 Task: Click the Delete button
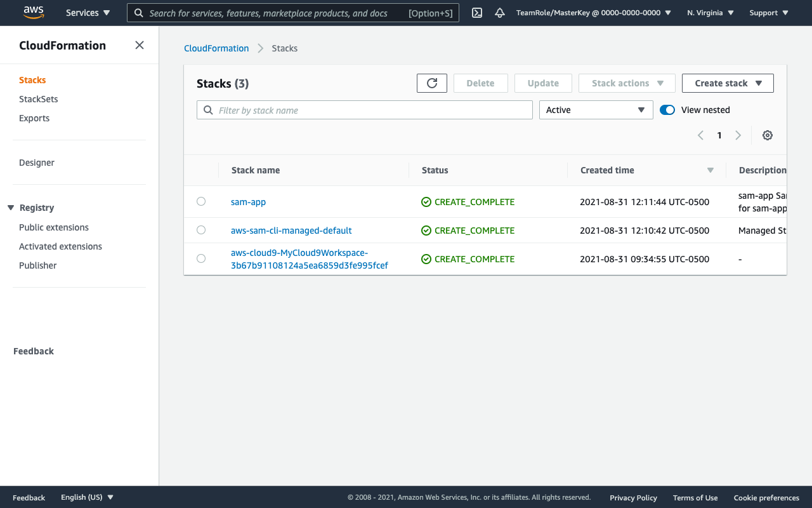pos(480,83)
